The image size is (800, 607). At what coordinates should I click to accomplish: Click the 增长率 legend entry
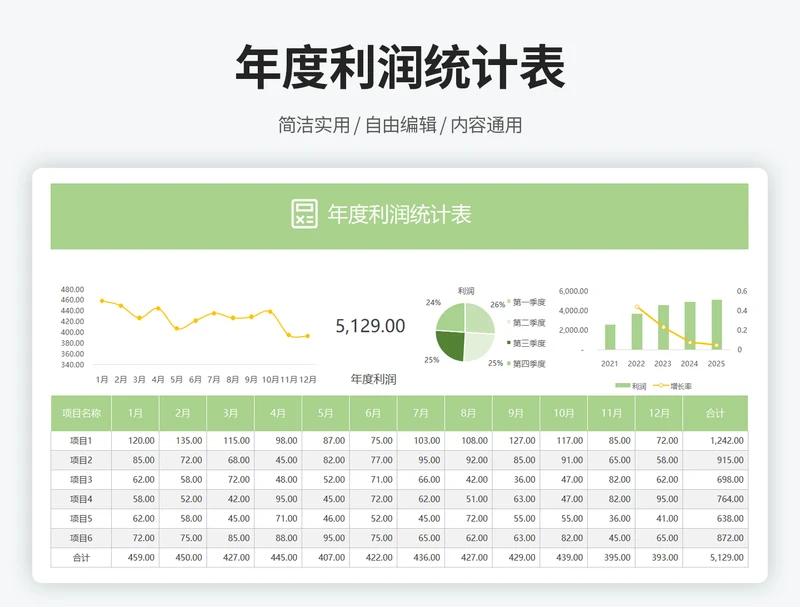[672, 386]
